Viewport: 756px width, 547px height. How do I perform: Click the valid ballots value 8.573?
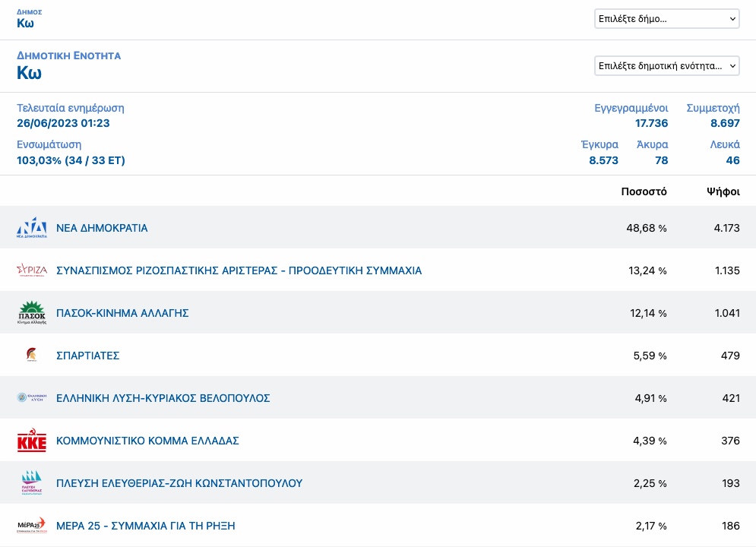pyautogui.click(x=603, y=160)
